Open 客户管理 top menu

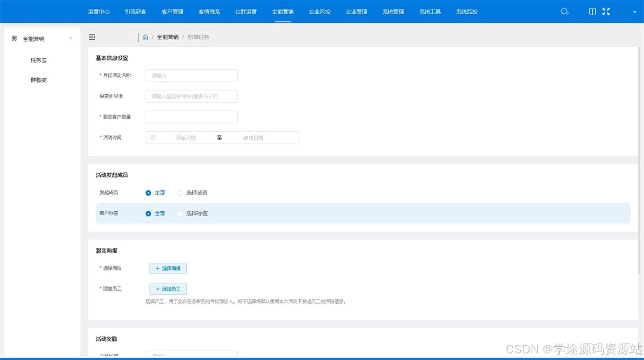coord(172,12)
